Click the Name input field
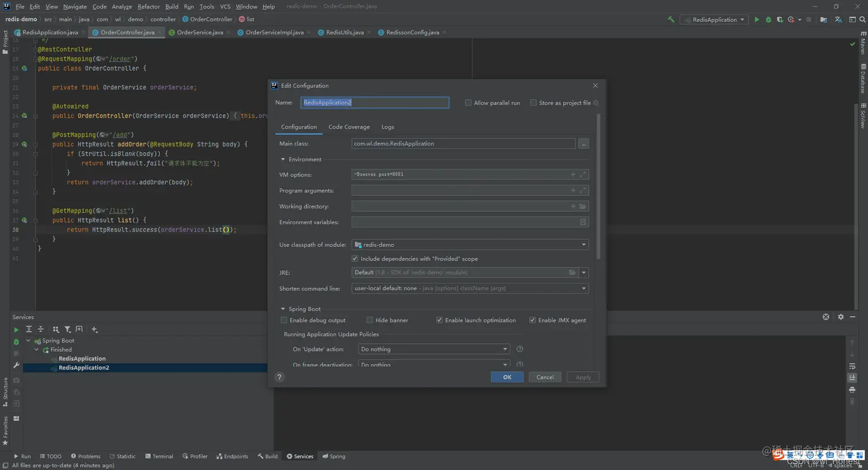Image resolution: width=868 pixels, height=470 pixels. pos(375,103)
